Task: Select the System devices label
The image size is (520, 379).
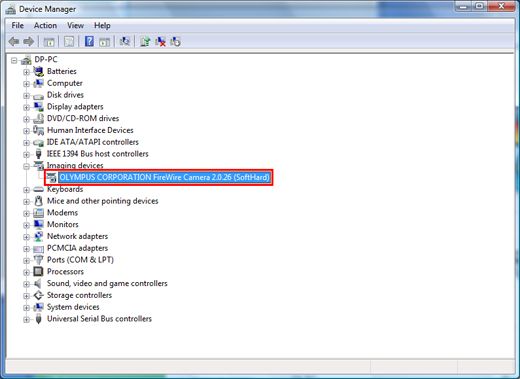Action: [73, 307]
